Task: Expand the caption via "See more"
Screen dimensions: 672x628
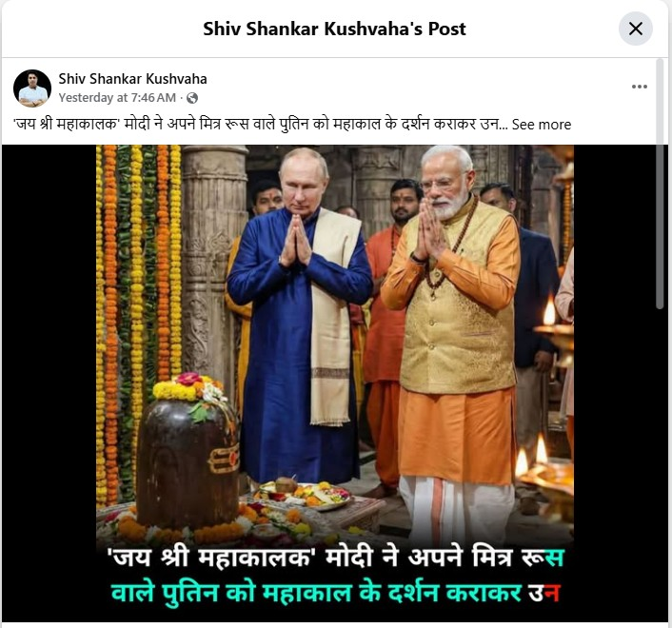Action: [x=542, y=125]
